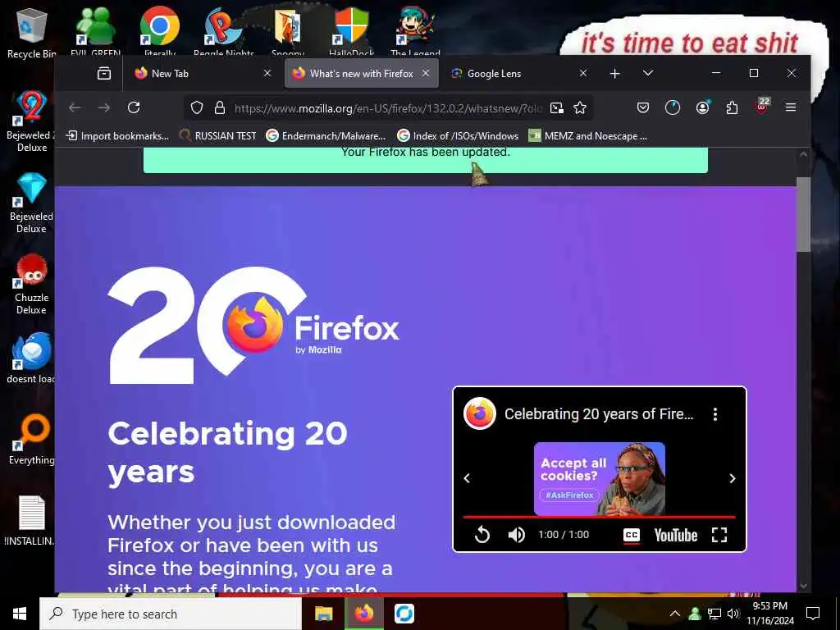The height and width of the screenshot is (630, 840).
Task: Open the network tray icon
Action: [x=714, y=614]
